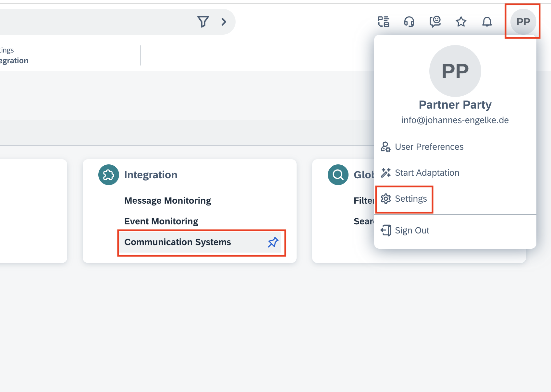Image resolution: width=551 pixels, height=392 pixels.
Task: Click the Integration puzzle piece icon
Action: pos(109,175)
